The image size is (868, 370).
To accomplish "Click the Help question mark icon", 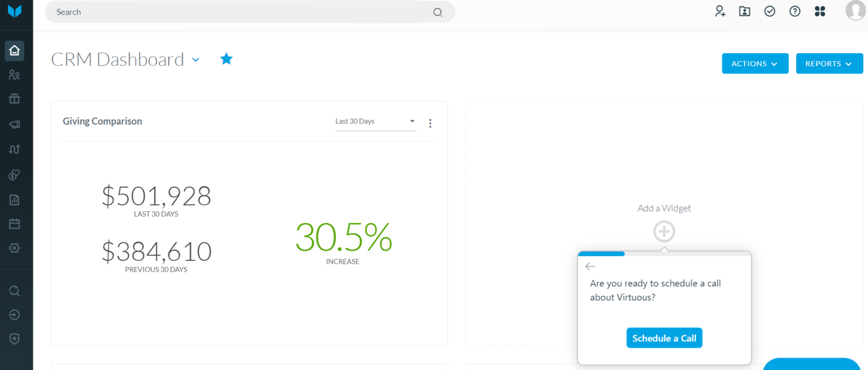I will click(795, 11).
